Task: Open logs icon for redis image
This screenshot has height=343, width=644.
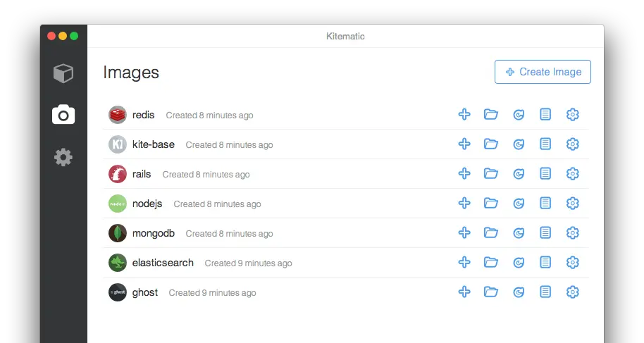Action: click(545, 114)
